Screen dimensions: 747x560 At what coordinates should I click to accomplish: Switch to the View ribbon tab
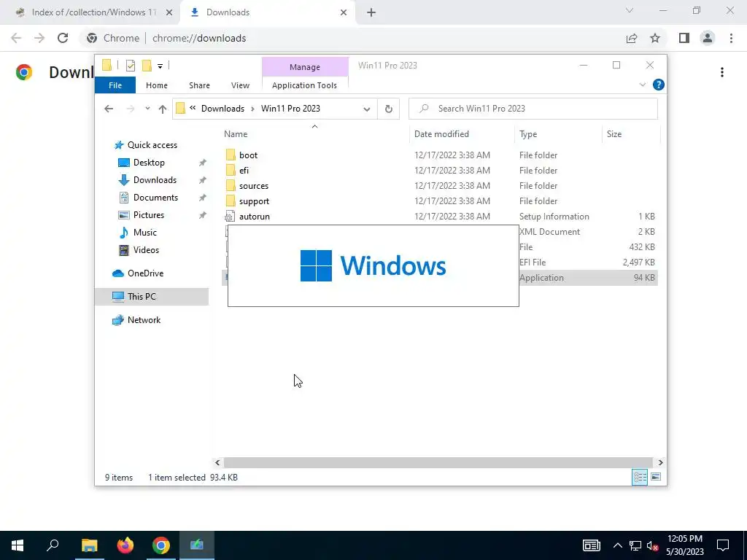pos(240,85)
